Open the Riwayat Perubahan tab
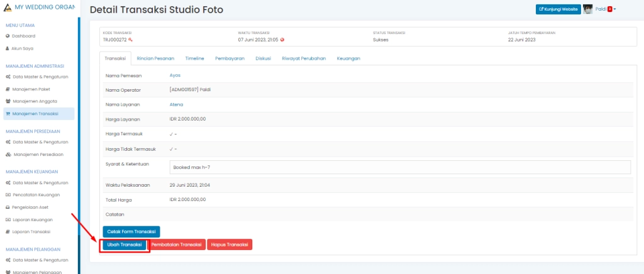Screen dimensions: 644x274 [304, 58]
